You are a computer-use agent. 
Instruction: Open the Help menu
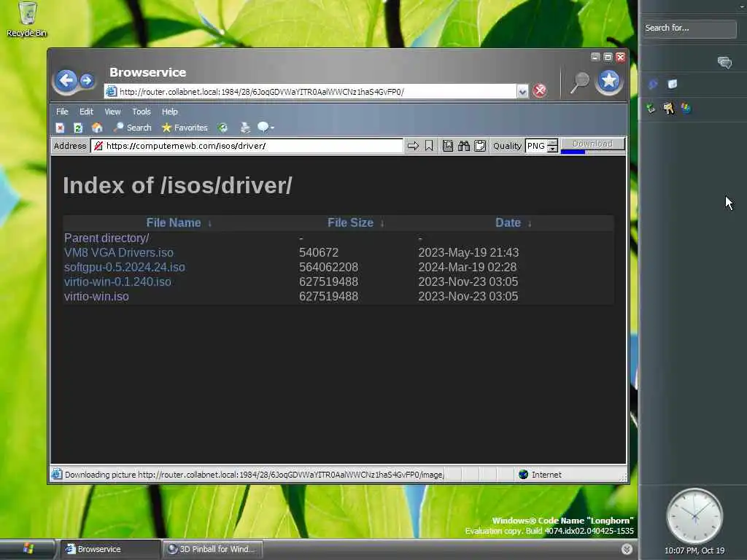(169, 112)
